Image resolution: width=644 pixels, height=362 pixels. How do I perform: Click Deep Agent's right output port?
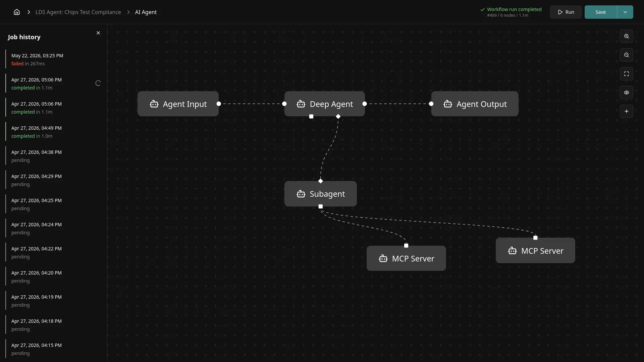point(365,104)
